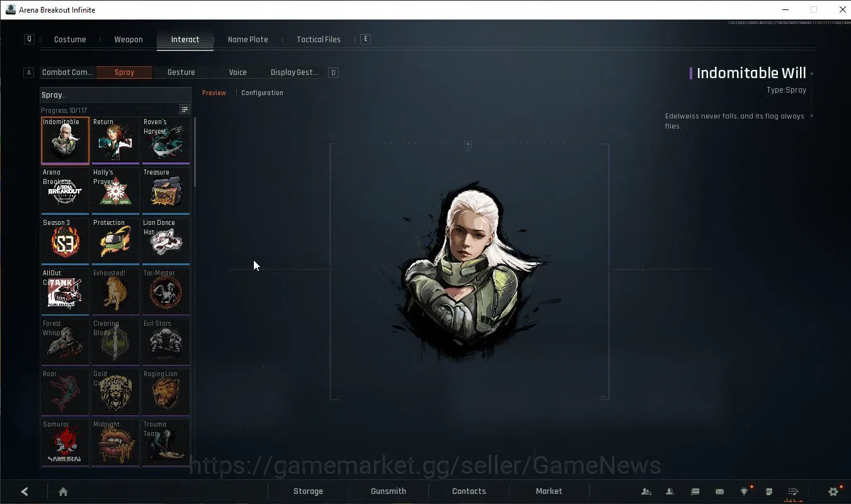Select the Treasure spray
Viewport: 851px width, 504px height.
(x=166, y=190)
